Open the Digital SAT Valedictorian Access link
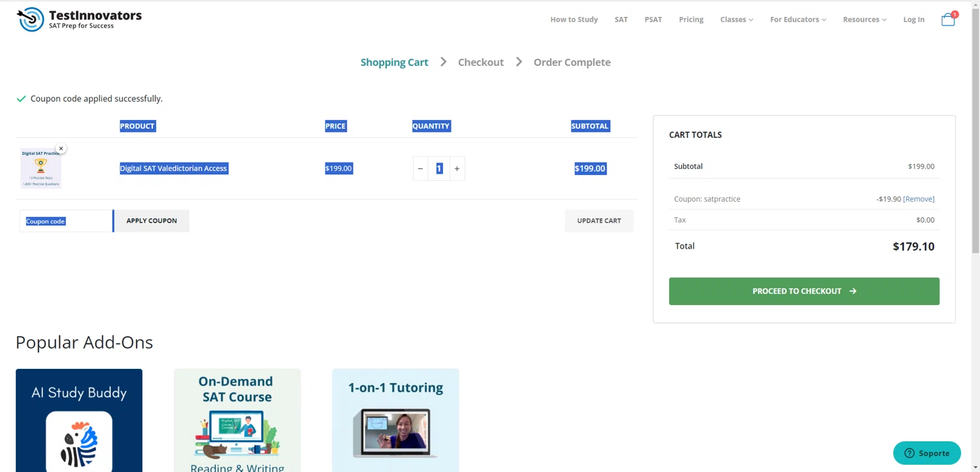This screenshot has height=472, width=980. [x=173, y=168]
